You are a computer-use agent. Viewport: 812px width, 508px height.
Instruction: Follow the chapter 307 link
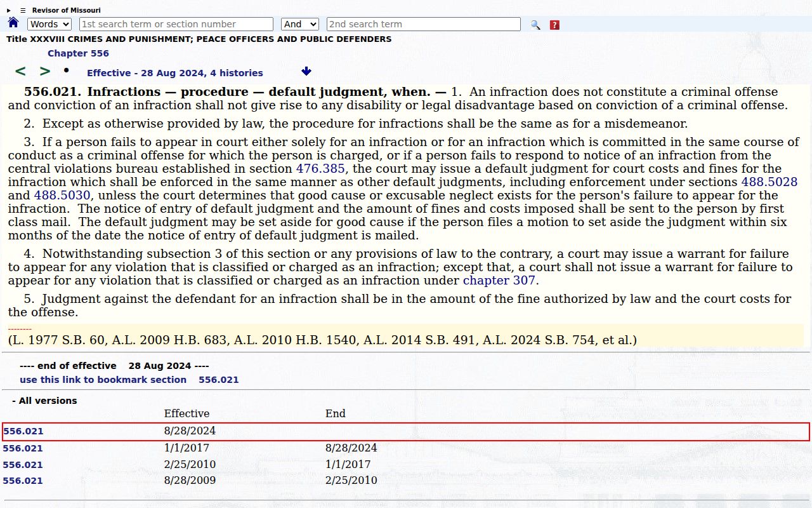coord(499,281)
